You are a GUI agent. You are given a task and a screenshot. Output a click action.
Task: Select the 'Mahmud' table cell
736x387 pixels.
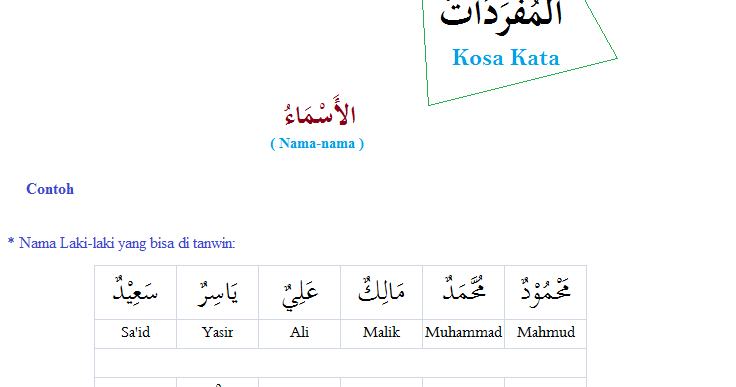click(545, 333)
